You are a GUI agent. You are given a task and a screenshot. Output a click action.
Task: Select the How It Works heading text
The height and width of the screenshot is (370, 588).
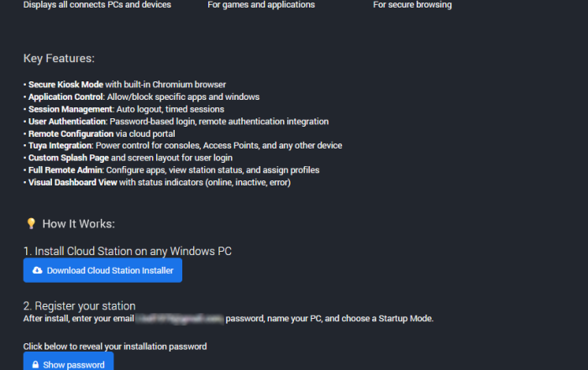pos(78,224)
